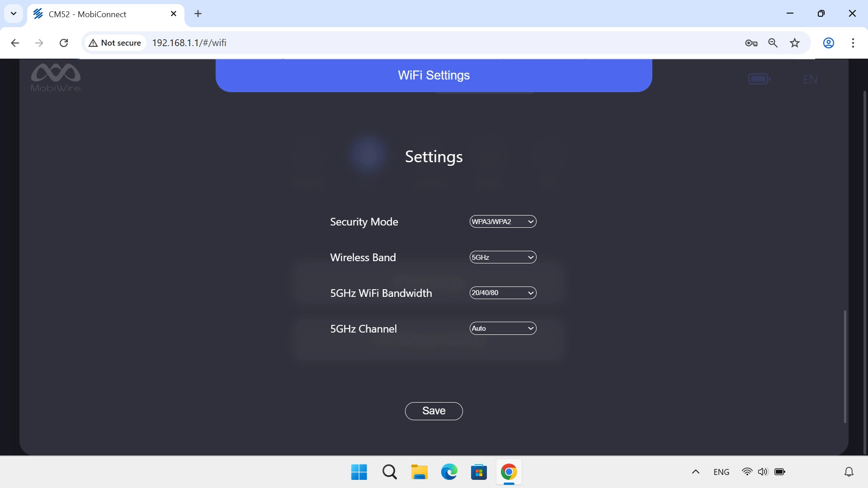Select the CM52 - MobiConnect tab
This screenshot has width=868, height=488.
pyautogui.click(x=105, y=14)
